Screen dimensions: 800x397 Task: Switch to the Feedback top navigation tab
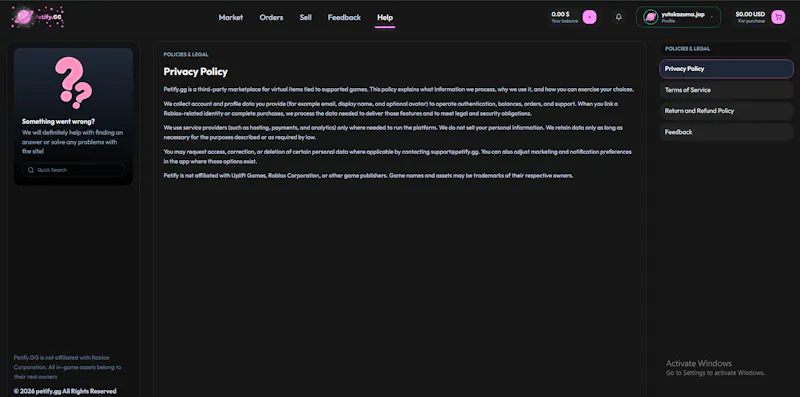point(344,17)
